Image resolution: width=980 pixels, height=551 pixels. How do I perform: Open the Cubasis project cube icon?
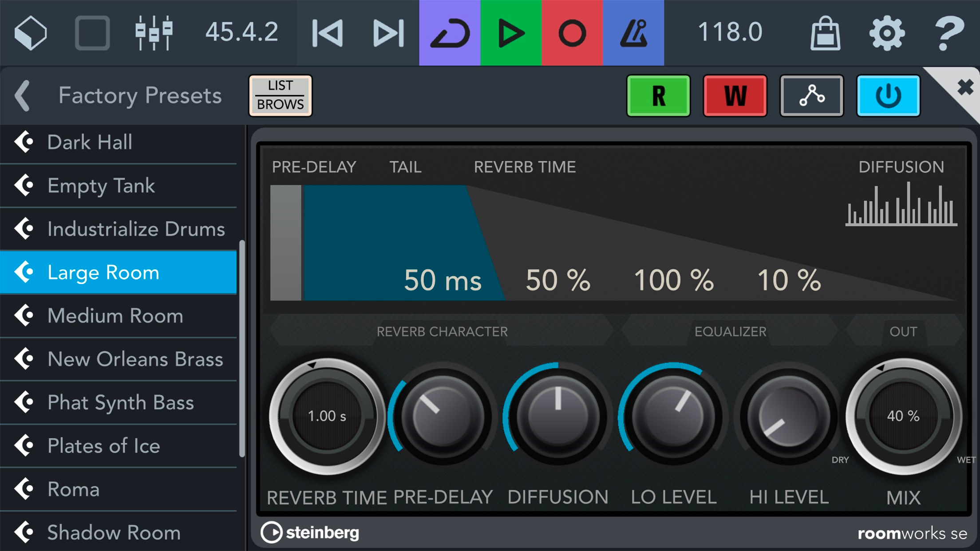coord(30,32)
